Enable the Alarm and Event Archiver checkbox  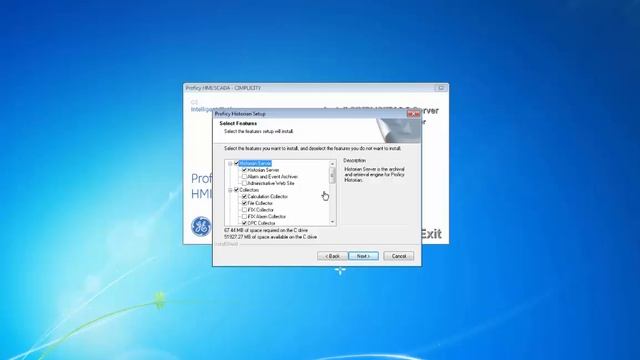coord(244,177)
